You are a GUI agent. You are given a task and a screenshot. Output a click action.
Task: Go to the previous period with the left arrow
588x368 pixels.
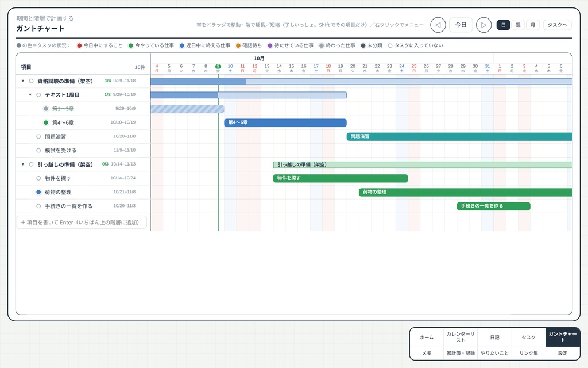pos(438,25)
